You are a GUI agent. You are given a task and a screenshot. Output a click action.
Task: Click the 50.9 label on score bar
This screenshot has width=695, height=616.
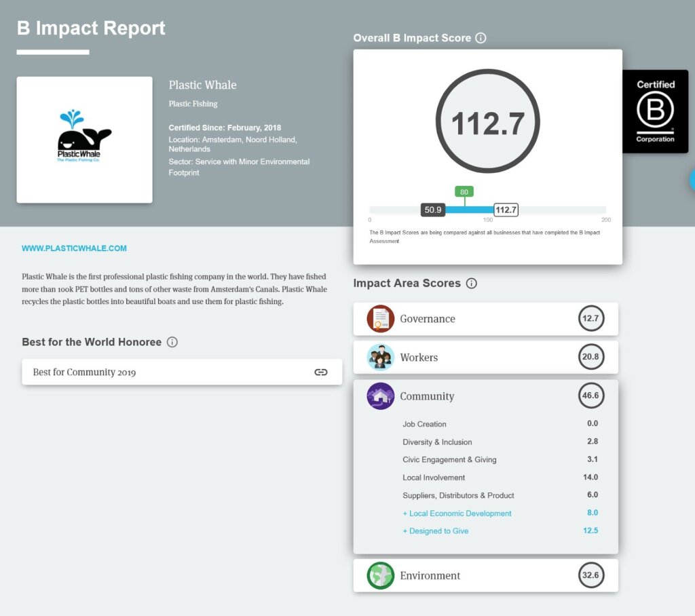(x=433, y=210)
